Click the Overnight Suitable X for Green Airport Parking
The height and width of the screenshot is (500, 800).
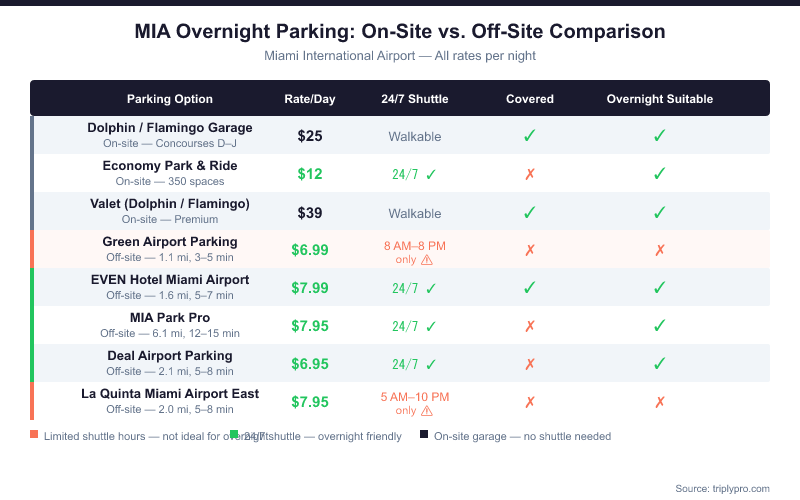pyautogui.click(x=660, y=250)
